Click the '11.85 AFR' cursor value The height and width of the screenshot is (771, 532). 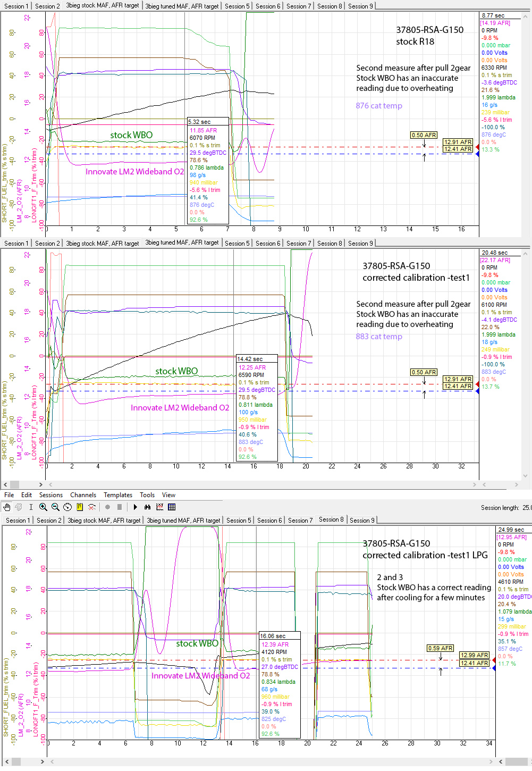pos(204,130)
